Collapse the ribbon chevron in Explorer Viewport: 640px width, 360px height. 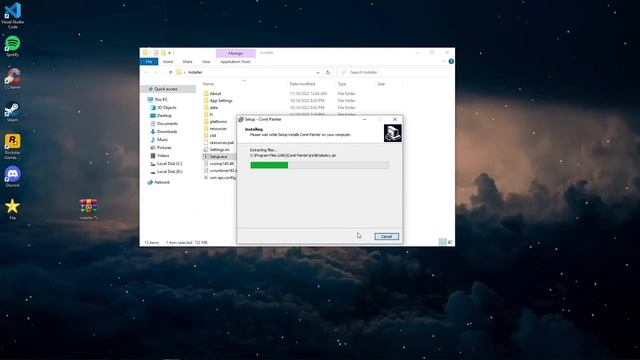444,61
